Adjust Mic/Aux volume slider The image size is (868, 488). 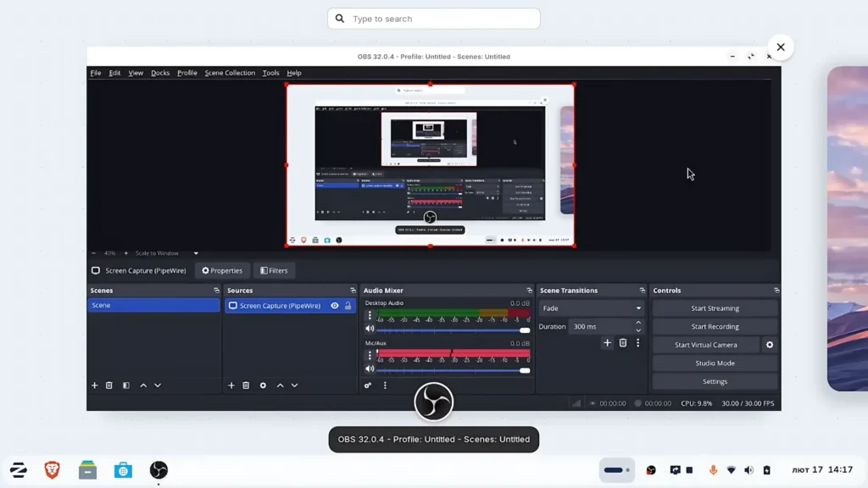[453, 371]
